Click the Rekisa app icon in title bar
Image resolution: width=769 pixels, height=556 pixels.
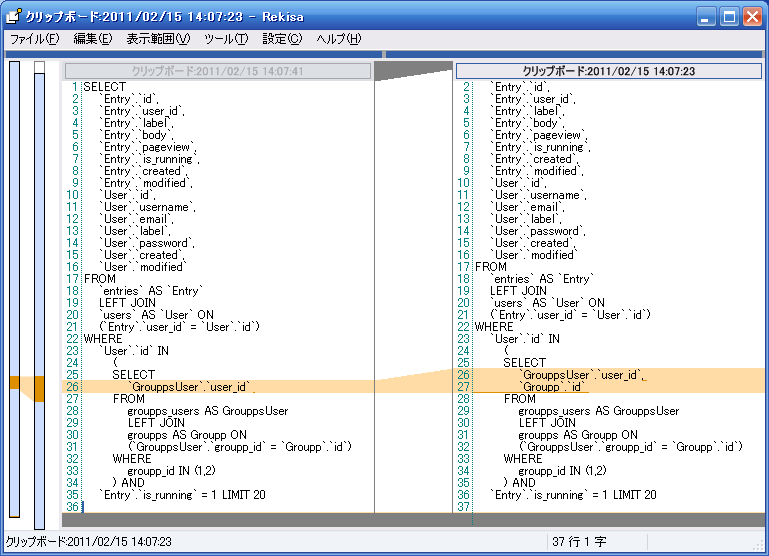point(14,16)
